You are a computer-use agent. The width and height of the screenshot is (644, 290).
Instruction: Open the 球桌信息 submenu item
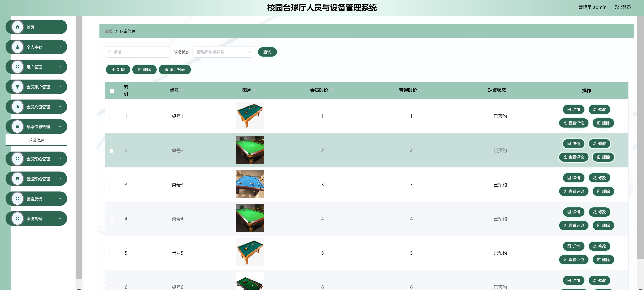pyautogui.click(x=36, y=140)
